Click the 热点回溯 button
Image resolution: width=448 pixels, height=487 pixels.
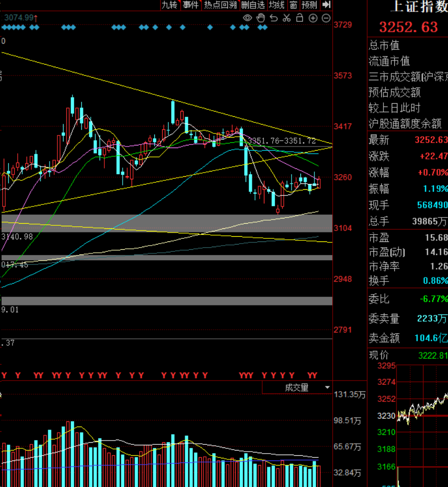click(220, 5)
